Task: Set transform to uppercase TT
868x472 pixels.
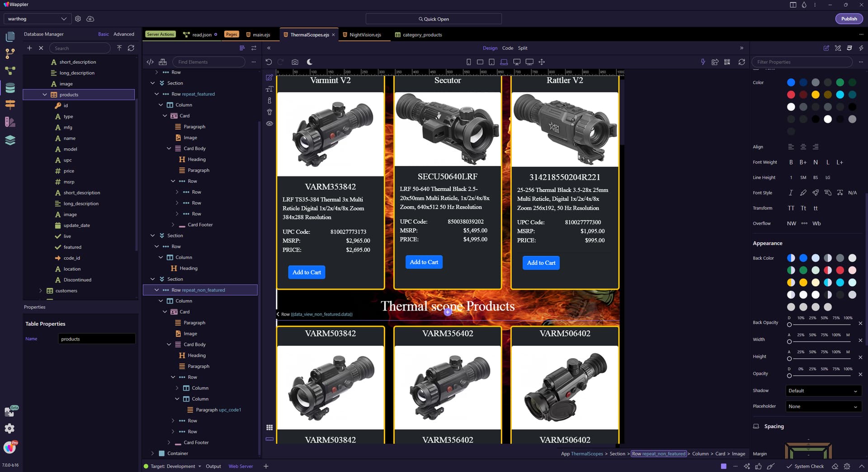Action: point(791,208)
